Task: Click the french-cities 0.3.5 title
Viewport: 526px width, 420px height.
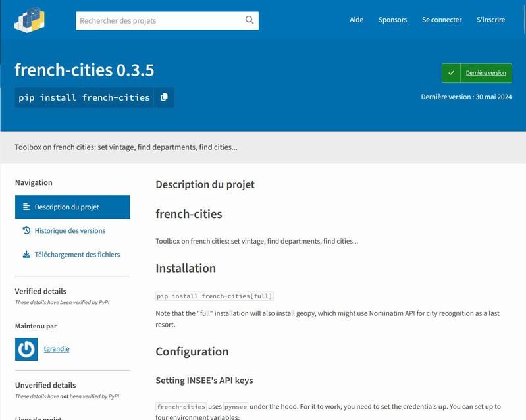Action: coord(84,70)
